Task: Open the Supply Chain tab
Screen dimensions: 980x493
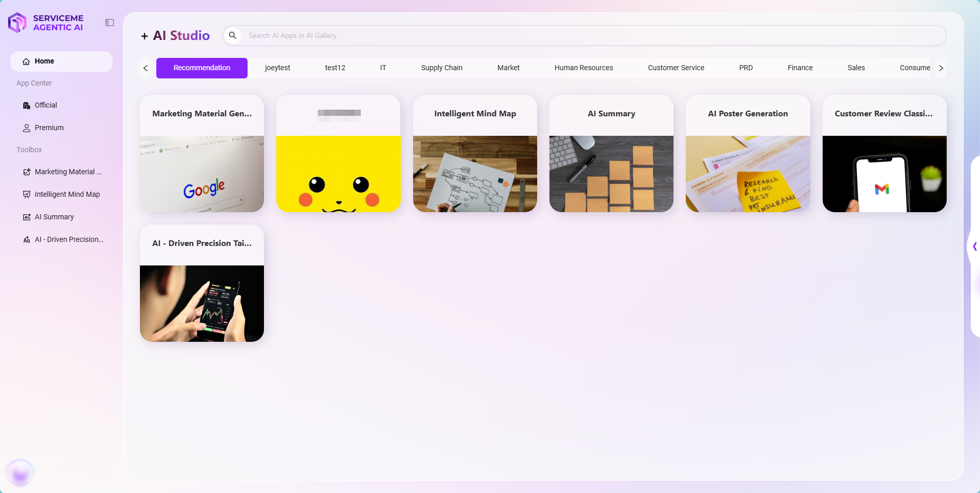Action: [x=442, y=68]
